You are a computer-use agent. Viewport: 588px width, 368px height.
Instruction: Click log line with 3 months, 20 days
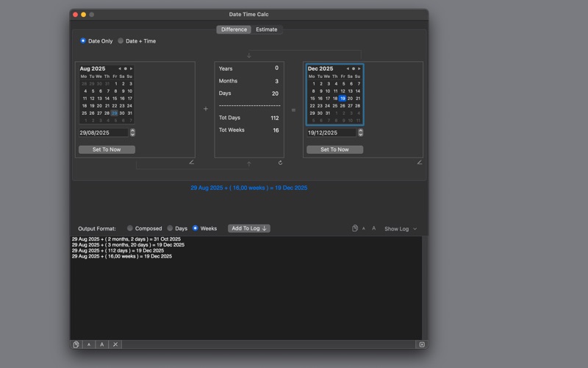(128, 245)
